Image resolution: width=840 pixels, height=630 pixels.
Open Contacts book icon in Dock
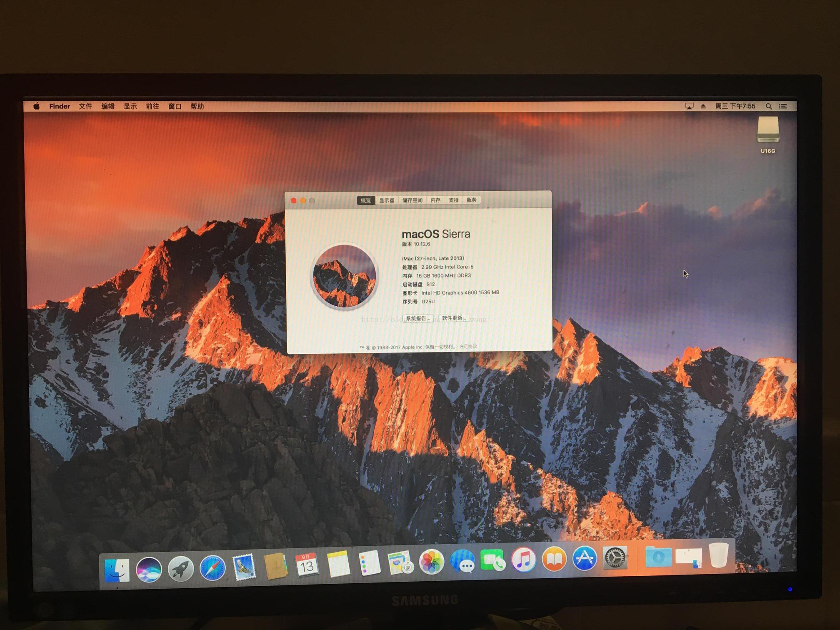tap(275, 566)
